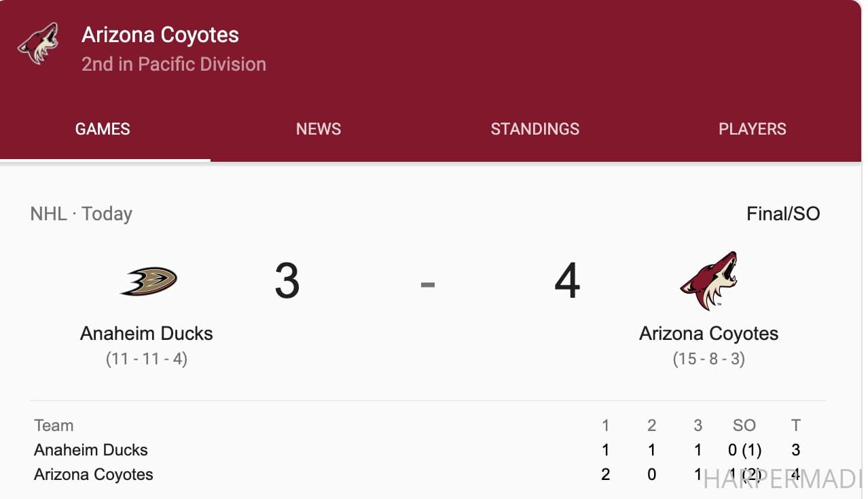The image size is (868, 499).
Task: Open the GAMES tab
Action: (103, 129)
